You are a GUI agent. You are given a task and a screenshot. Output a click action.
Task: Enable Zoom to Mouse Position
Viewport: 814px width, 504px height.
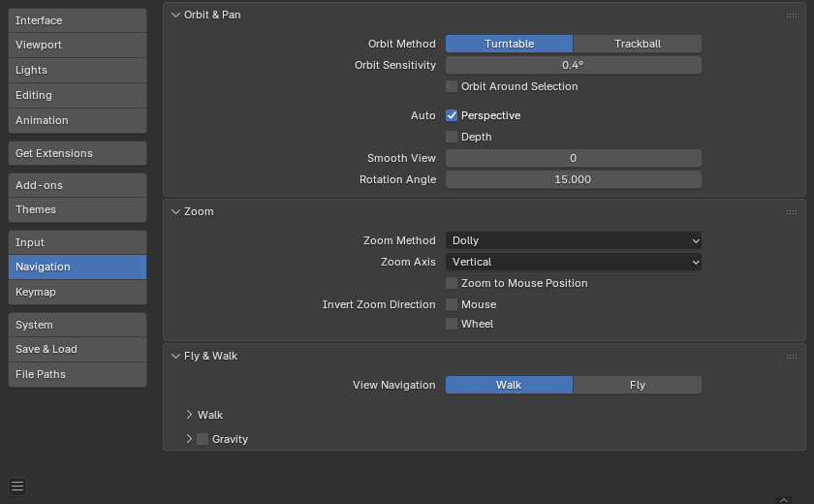click(x=452, y=283)
